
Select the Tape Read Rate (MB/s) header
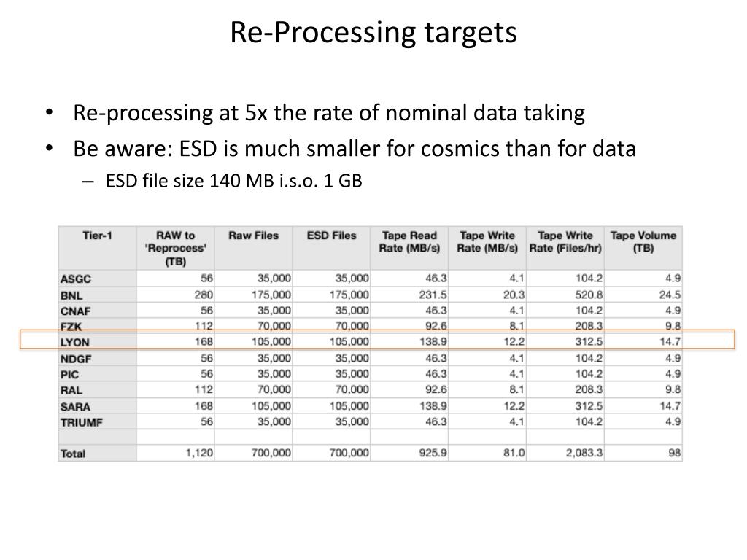point(409,242)
